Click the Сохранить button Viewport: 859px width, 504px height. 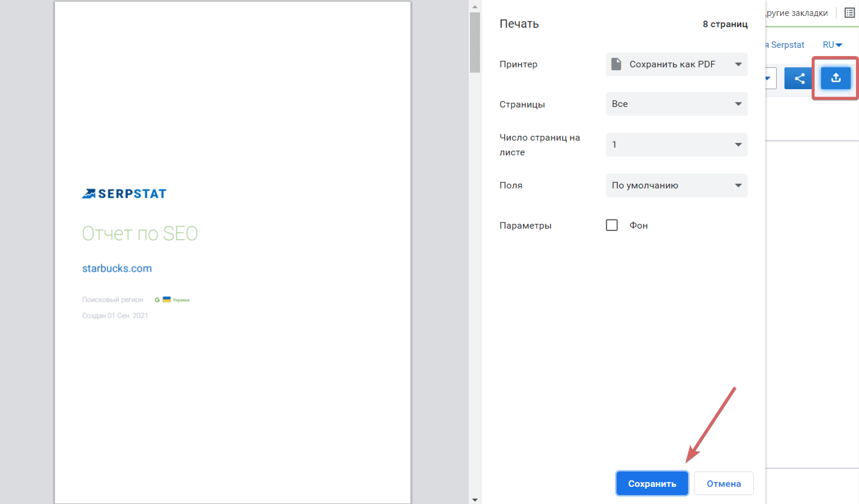pos(652,483)
